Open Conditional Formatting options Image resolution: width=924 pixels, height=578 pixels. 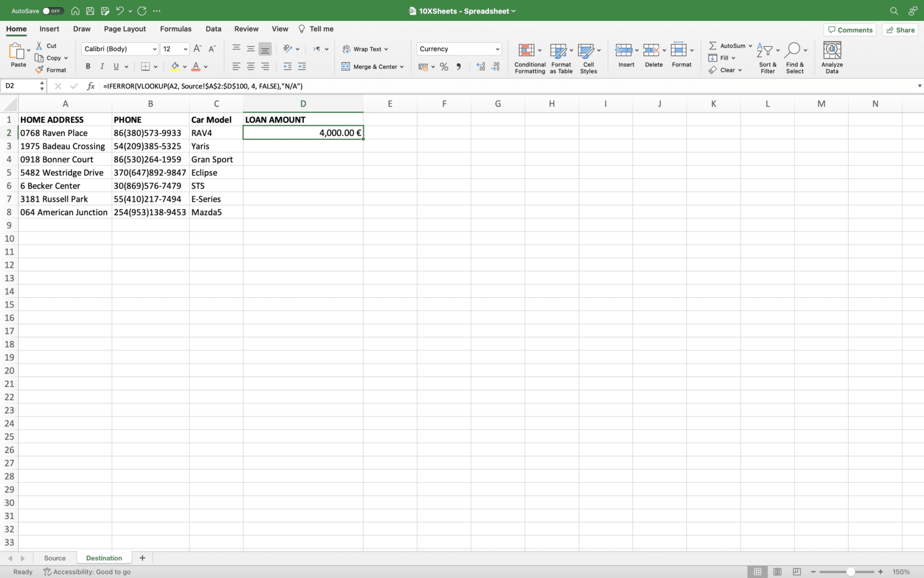pos(529,57)
